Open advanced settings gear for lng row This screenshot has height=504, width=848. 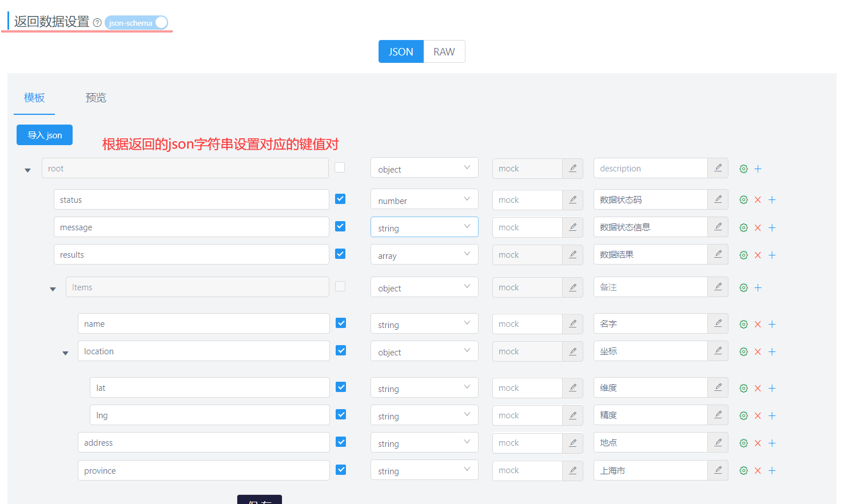tap(743, 415)
